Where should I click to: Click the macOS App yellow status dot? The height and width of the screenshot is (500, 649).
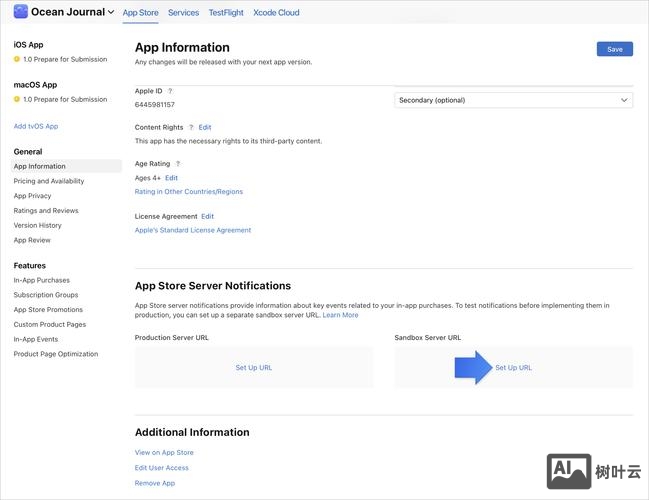pyautogui.click(x=17, y=99)
